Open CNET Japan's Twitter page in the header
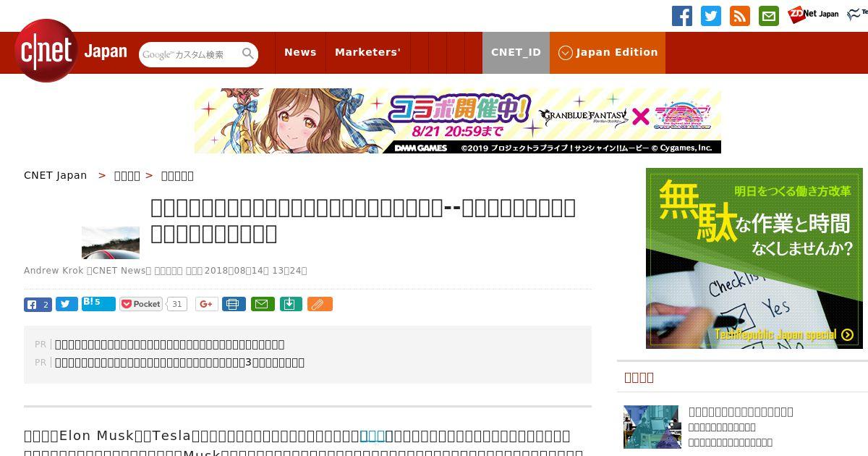The image size is (868, 456). 711,16
